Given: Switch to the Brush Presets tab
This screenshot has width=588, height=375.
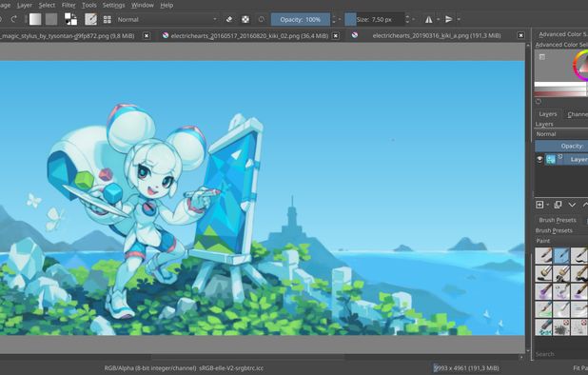Looking at the screenshot, I should pos(558,220).
